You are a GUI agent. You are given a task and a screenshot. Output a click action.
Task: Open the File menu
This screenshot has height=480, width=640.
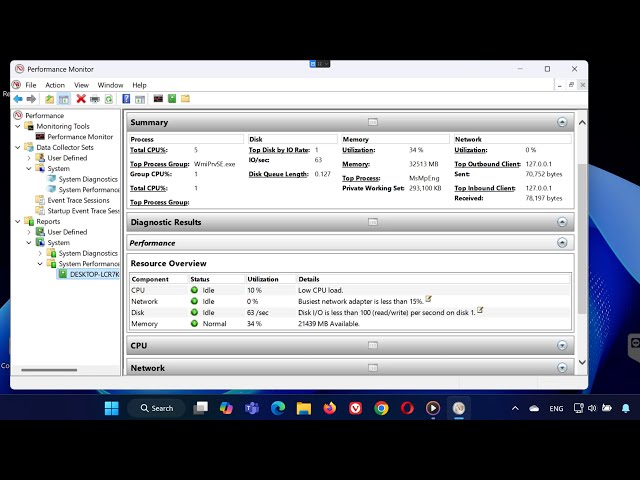tap(31, 85)
